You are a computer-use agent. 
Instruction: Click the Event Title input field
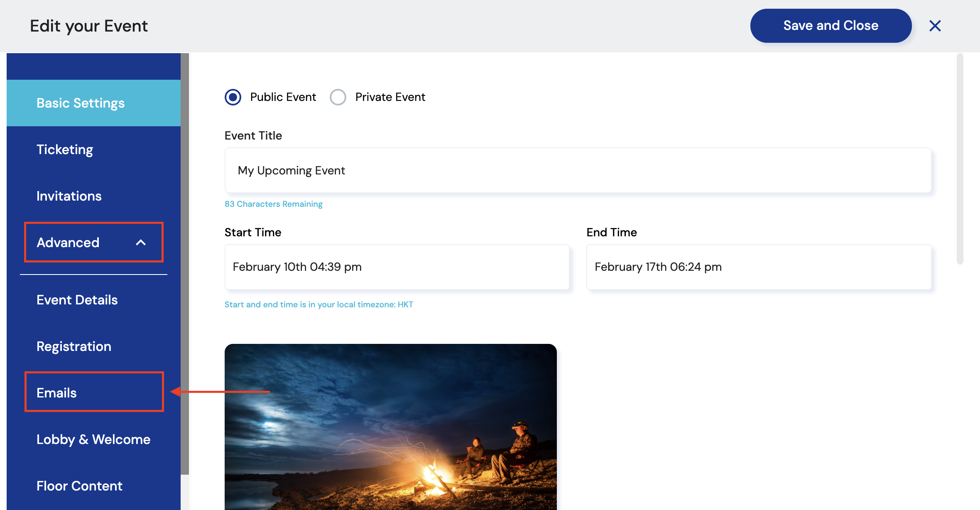[x=578, y=170]
